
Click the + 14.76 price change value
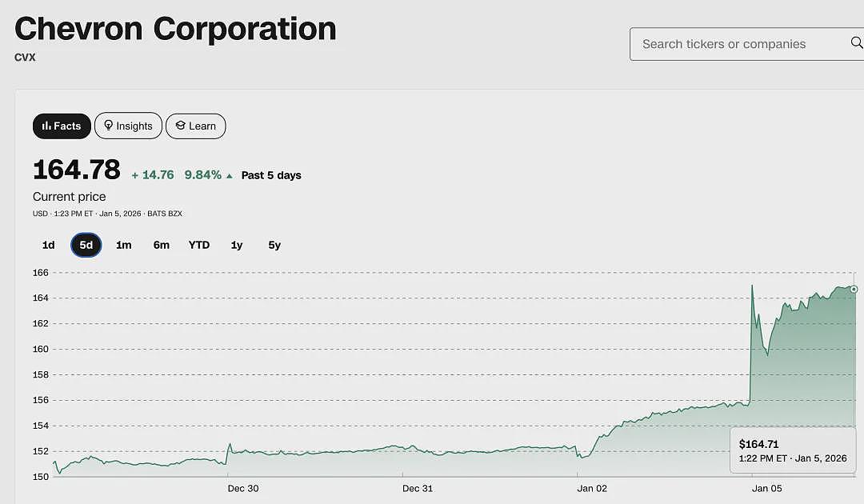click(x=153, y=175)
